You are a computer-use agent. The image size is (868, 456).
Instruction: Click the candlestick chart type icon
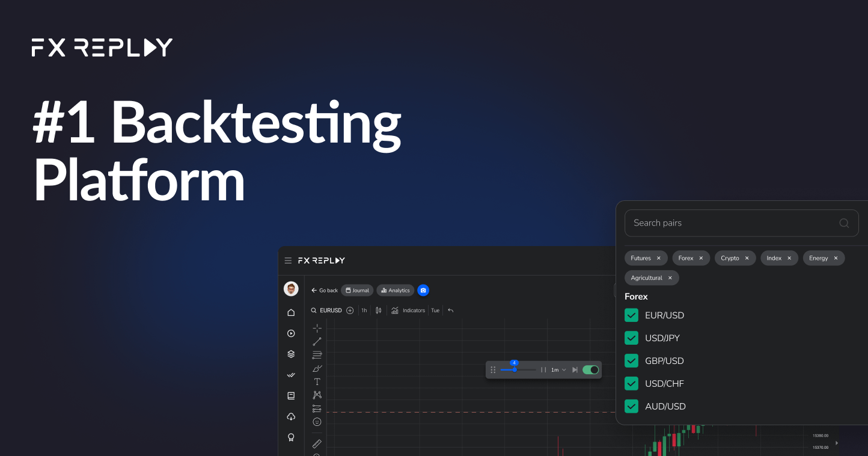click(379, 310)
